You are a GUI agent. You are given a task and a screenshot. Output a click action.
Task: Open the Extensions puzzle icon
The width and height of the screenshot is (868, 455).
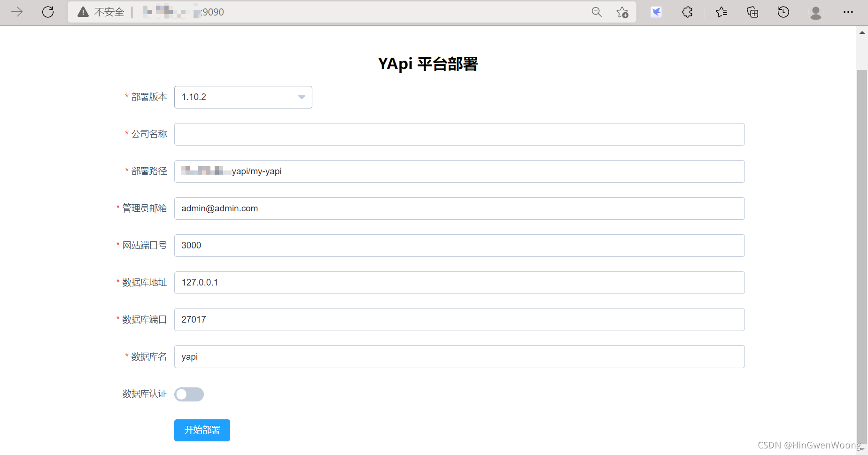(x=687, y=12)
